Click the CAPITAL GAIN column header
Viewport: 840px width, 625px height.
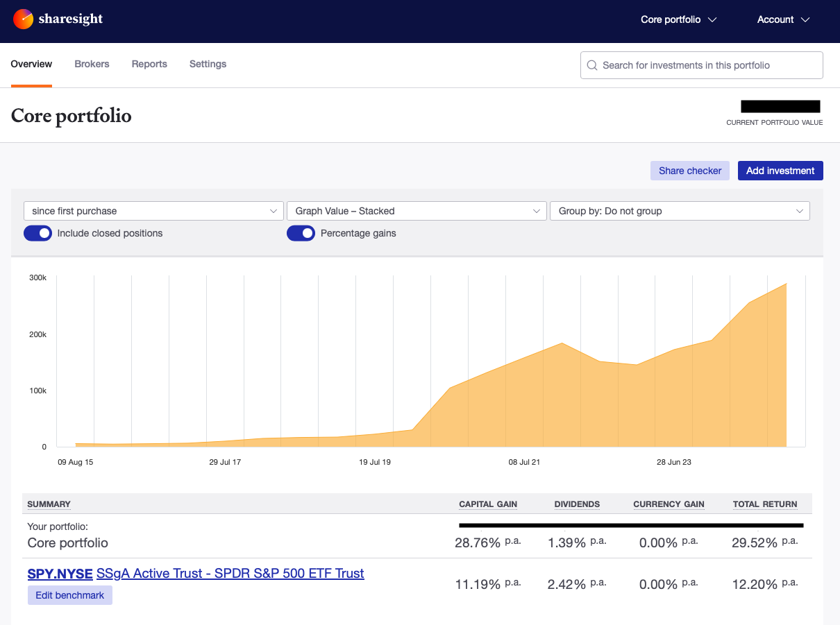click(x=488, y=504)
